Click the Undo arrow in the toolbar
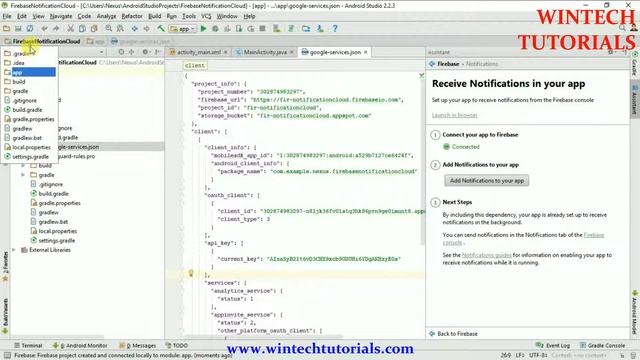The width and height of the screenshot is (640, 360). click(x=44, y=29)
